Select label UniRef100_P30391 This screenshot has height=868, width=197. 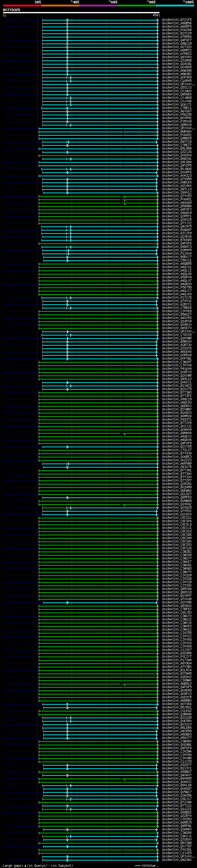(x=177, y=850)
